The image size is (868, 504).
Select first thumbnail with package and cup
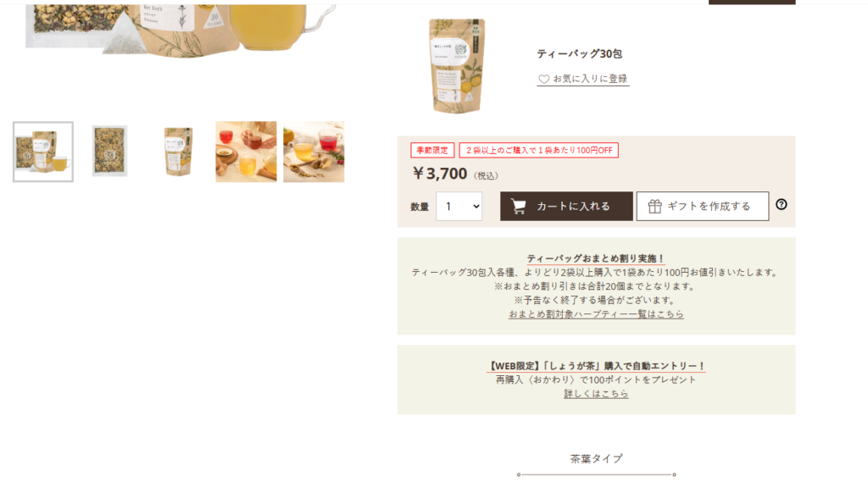[x=43, y=152]
